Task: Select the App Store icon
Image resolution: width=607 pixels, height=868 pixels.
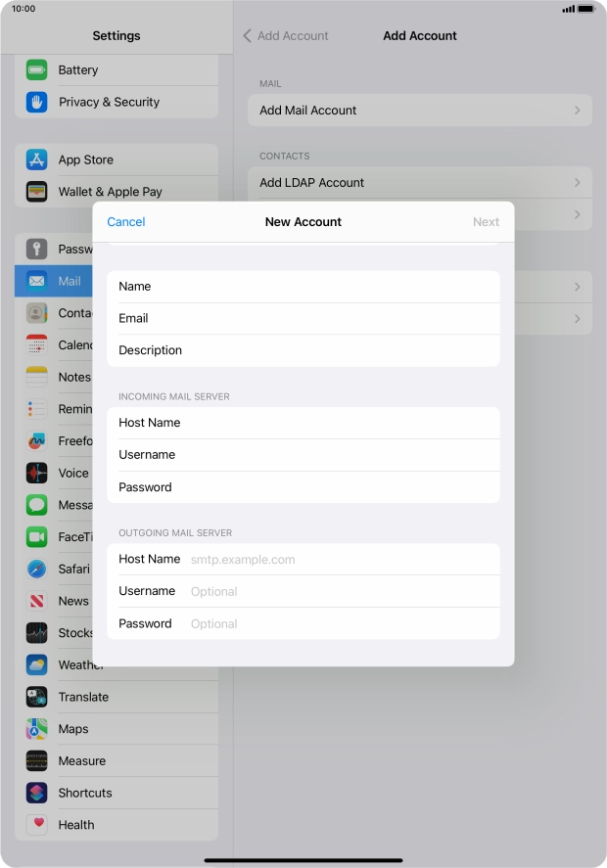Action: click(x=37, y=160)
